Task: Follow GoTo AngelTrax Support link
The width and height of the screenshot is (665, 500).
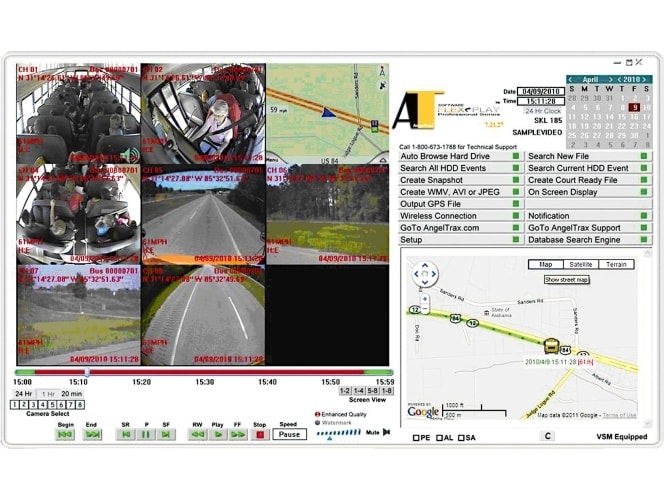Action: click(x=589, y=228)
